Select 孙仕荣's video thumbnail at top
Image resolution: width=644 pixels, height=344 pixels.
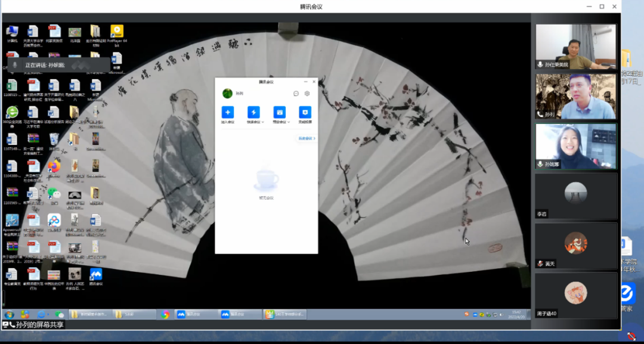(575, 47)
